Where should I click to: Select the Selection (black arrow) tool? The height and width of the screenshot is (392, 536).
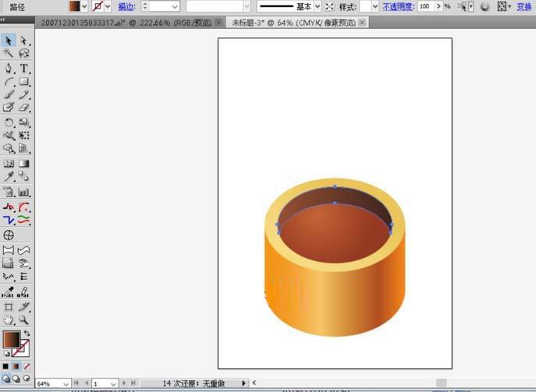[x=9, y=41]
